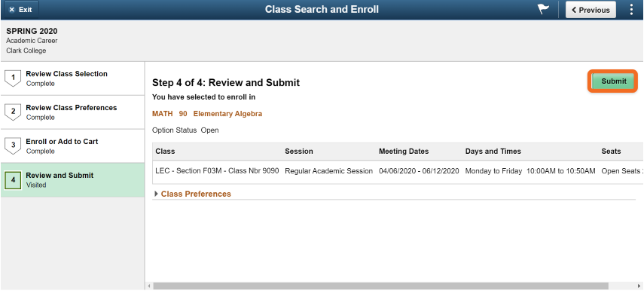This screenshot has width=644, height=291.
Task: Click the Days and Times column header
Action: click(x=493, y=152)
